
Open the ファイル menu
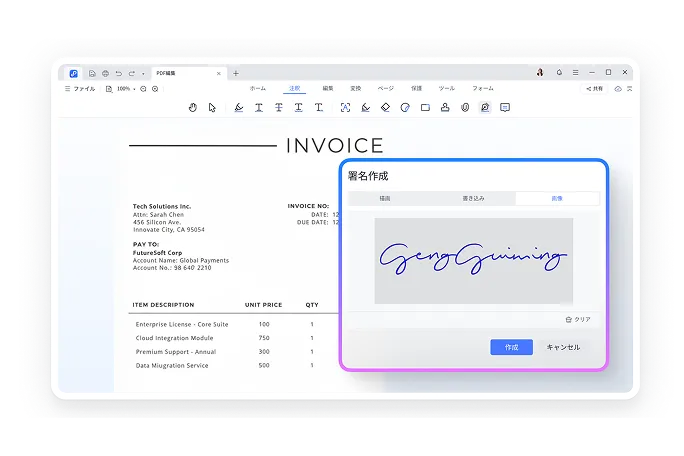tap(80, 89)
